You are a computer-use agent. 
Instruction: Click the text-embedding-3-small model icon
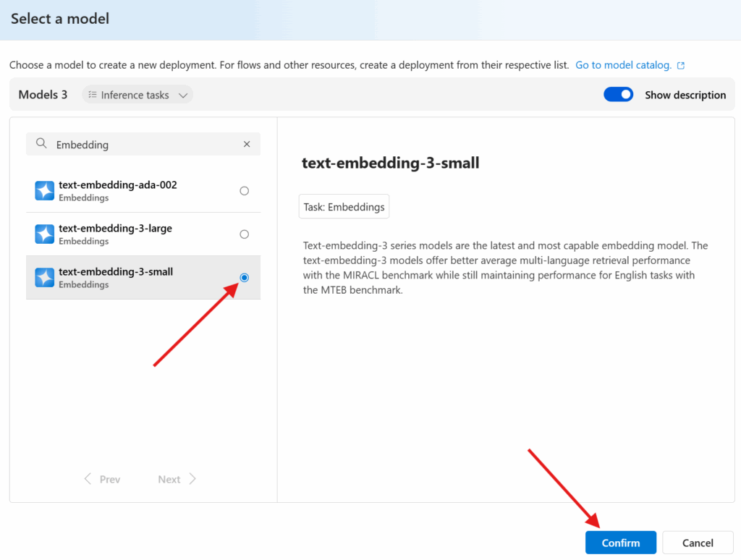pos(44,278)
